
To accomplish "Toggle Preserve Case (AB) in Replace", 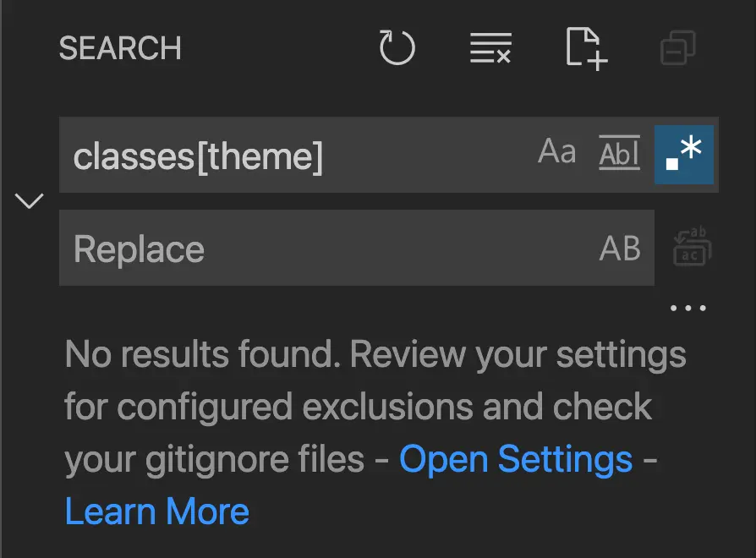I will coord(620,249).
